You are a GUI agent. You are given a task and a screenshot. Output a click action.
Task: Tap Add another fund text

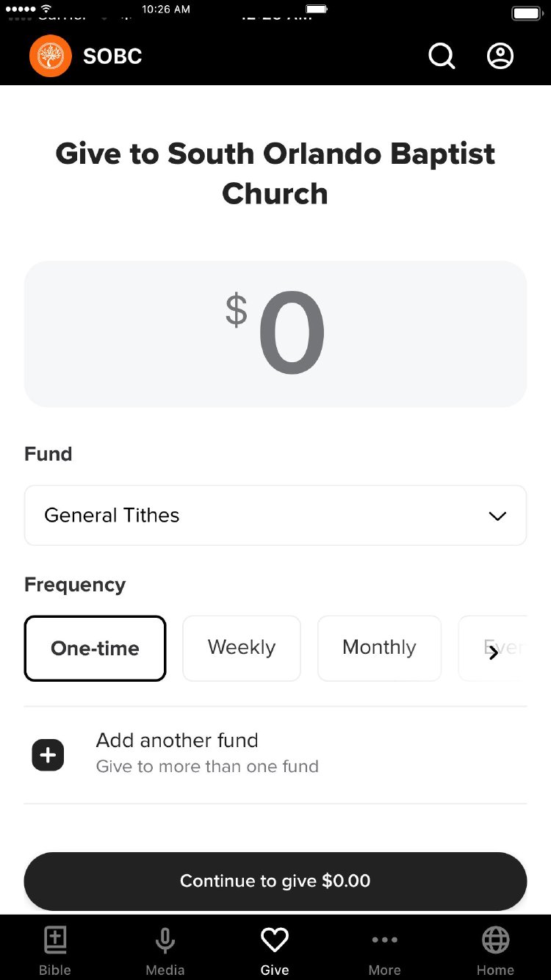point(177,741)
